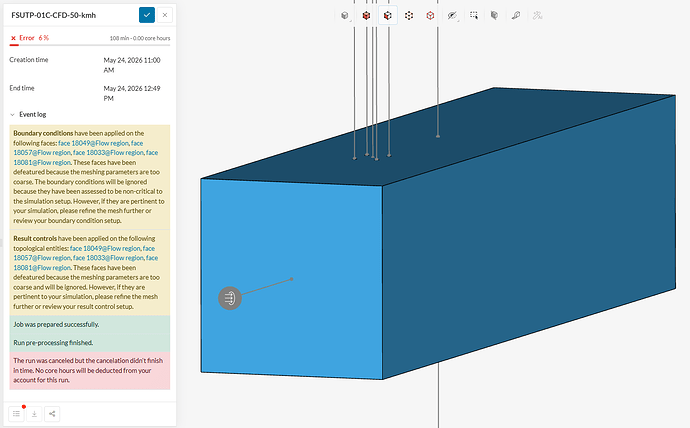Activate the select faces tool
The image size is (690, 428).
click(x=387, y=16)
